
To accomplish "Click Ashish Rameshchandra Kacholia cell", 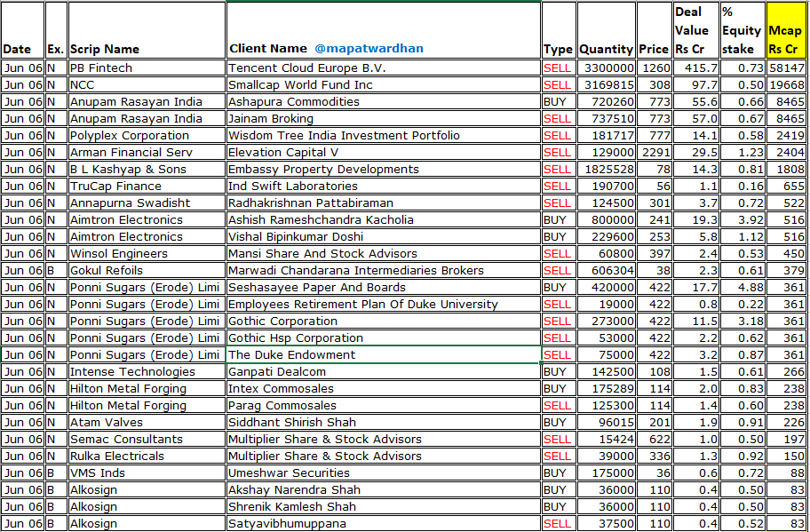I will pos(384,220).
